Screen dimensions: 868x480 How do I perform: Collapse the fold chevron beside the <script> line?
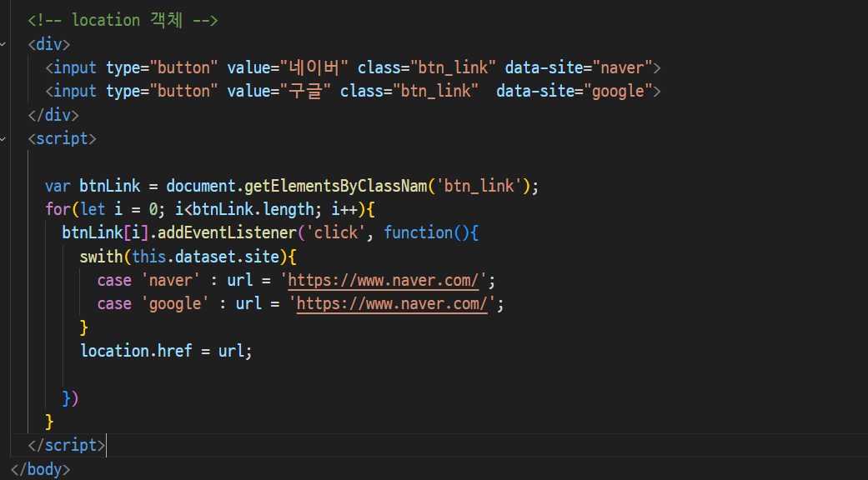(x=3, y=138)
